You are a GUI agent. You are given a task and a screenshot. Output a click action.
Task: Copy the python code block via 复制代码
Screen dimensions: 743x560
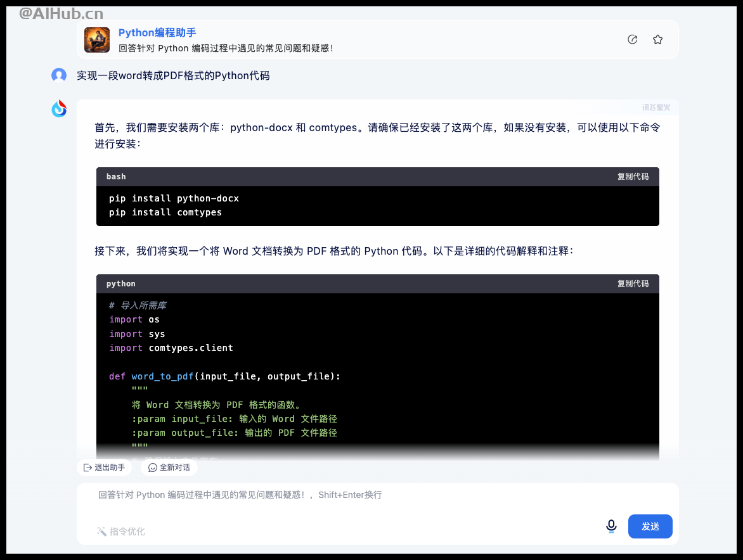pos(633,284)
